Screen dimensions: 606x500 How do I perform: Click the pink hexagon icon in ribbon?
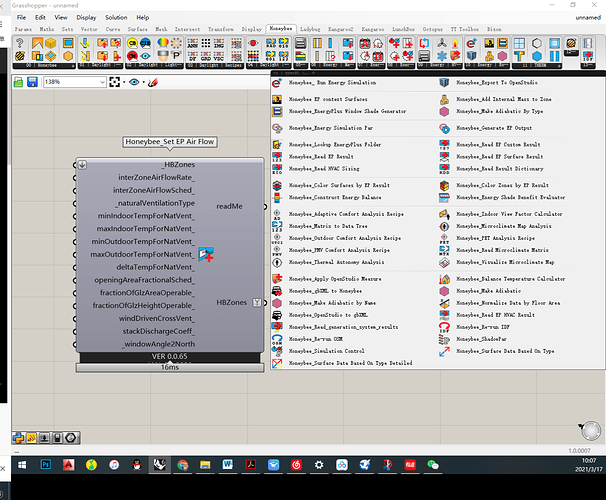pos(502,56)
